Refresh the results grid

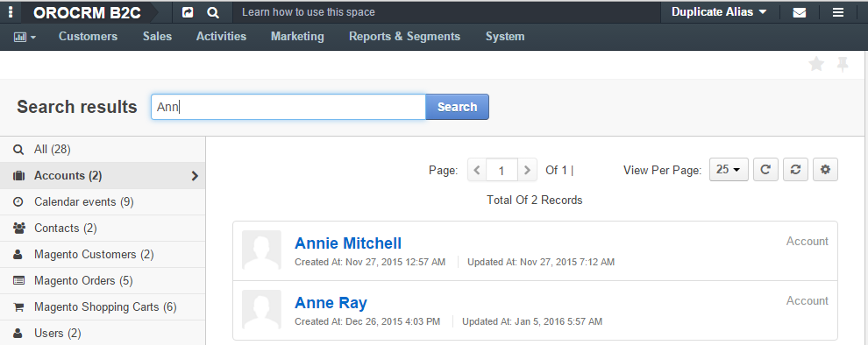pyautogui.click(x=765, y=170)
